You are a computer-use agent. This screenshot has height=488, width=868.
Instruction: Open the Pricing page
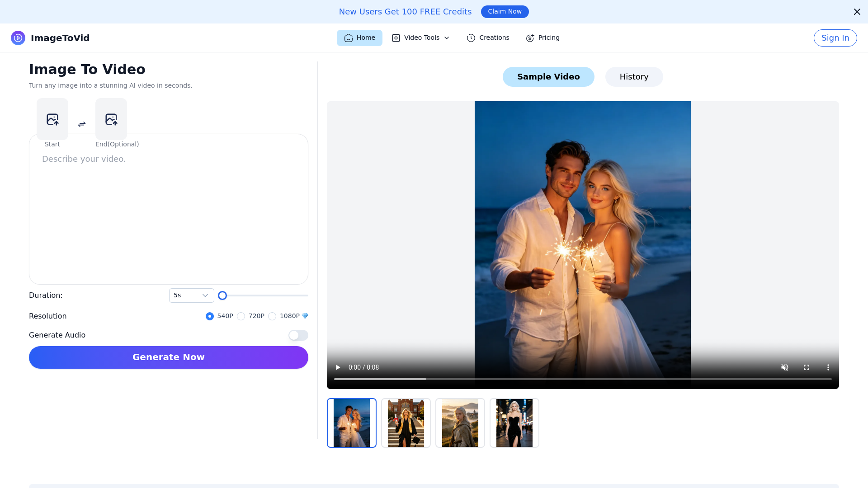[543, 38]
